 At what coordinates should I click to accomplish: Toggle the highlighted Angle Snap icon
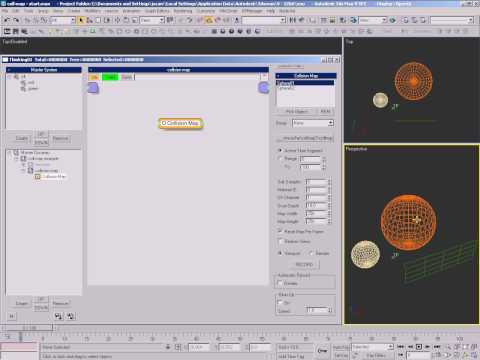pyautogui.click(x=209, y=20)
